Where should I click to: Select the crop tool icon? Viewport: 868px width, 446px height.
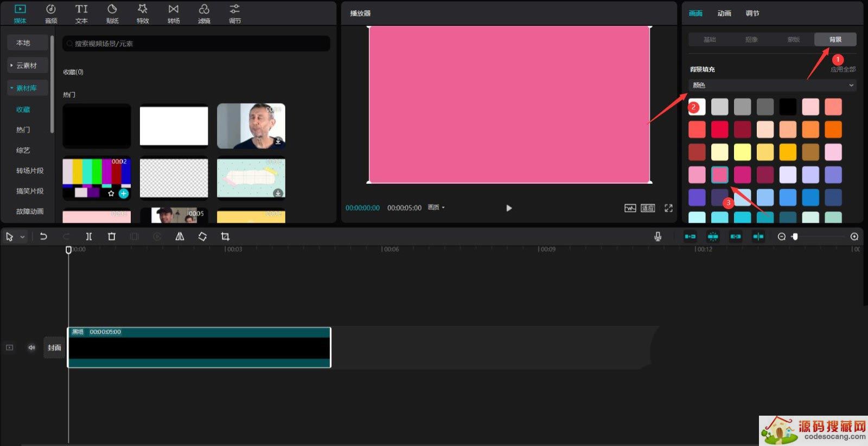point(225,237)
